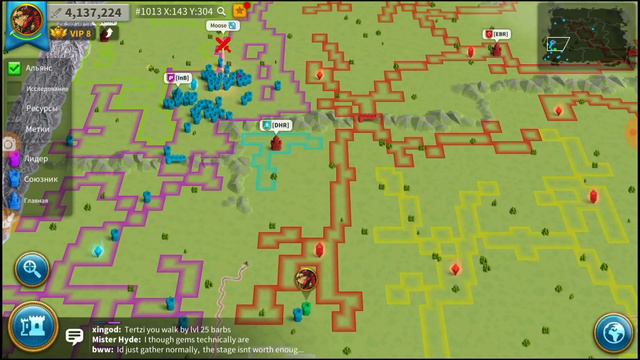This screenshot has height=360, width=640.
Task: Open xingod's chat message
Action: [162, 329]
